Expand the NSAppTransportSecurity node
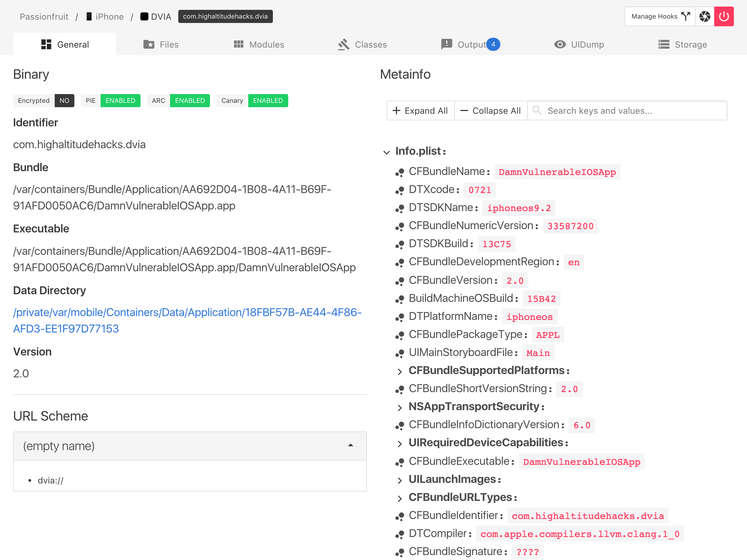Image resolution: width=747 pixels, height=560 pixels. pyautogui.click(x=400, y=408)
